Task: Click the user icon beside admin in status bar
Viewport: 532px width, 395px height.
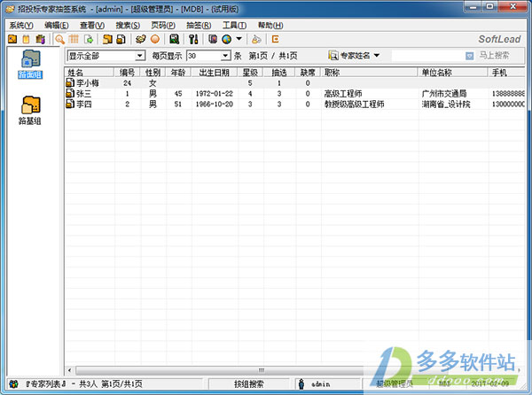Action: click(x=301, y=383)
